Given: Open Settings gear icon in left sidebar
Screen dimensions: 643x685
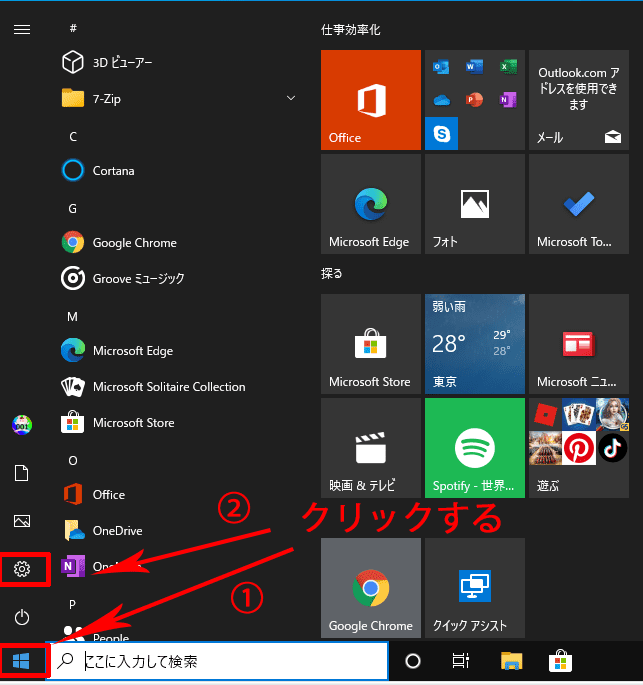Looking at the screenshot, I should tap(22, 569).
